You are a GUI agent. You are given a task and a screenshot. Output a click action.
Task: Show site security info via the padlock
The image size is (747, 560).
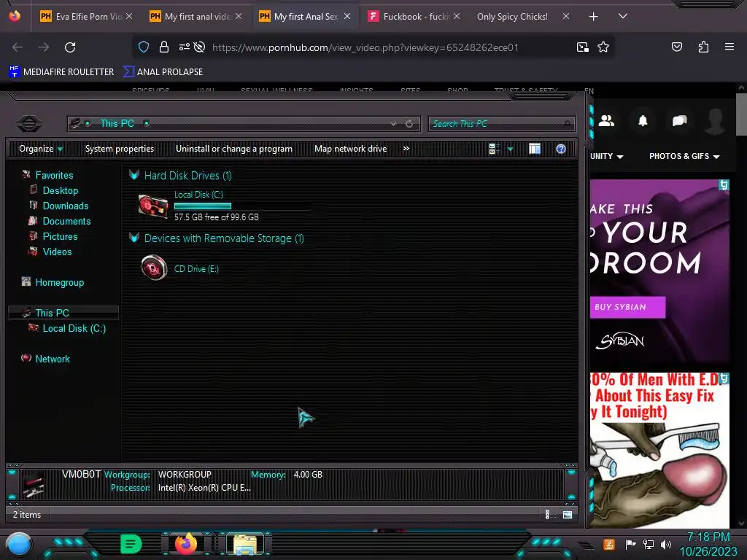pyautogui.click(x=164, y=47)
